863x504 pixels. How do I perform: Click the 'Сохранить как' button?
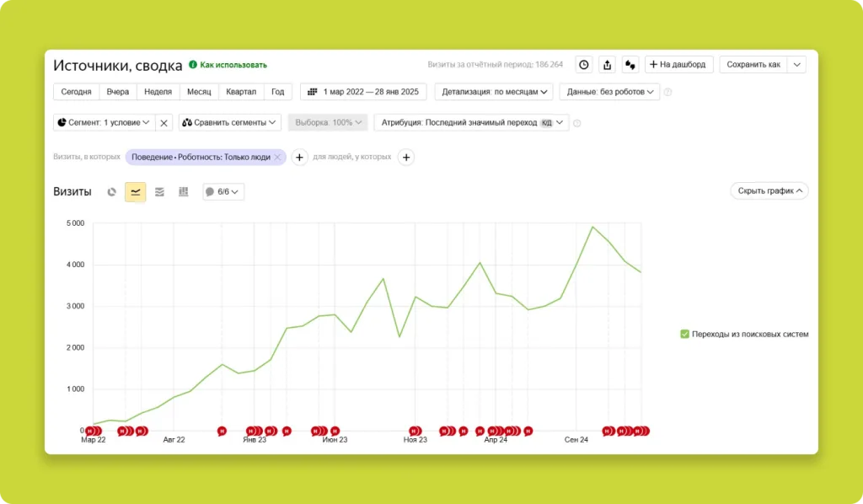[753, 65]
